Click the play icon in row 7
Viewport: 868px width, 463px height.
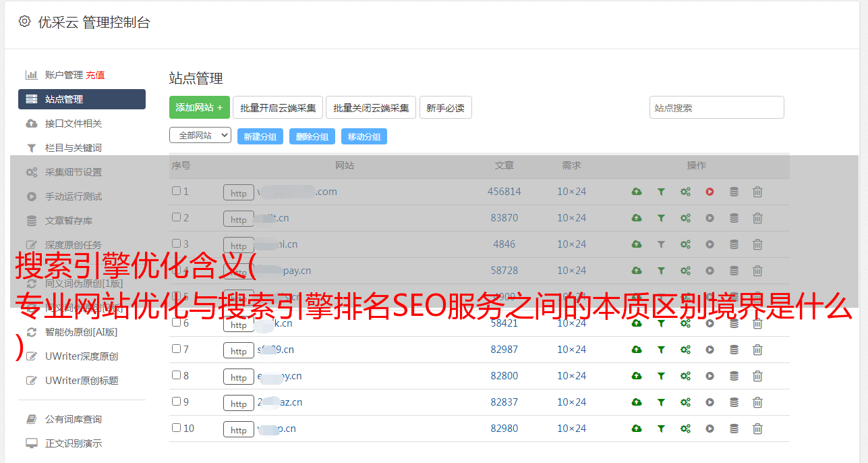pos(710,350)
